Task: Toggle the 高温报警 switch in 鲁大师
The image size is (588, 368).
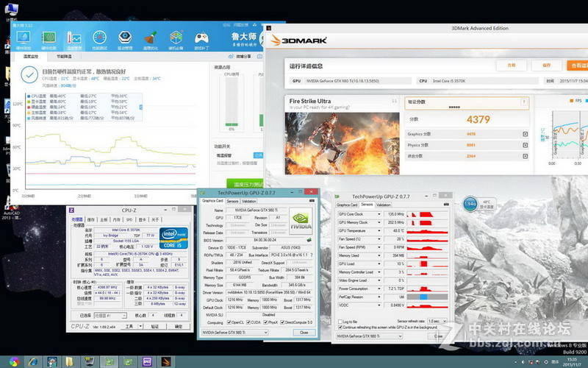Action: [259, 155]
